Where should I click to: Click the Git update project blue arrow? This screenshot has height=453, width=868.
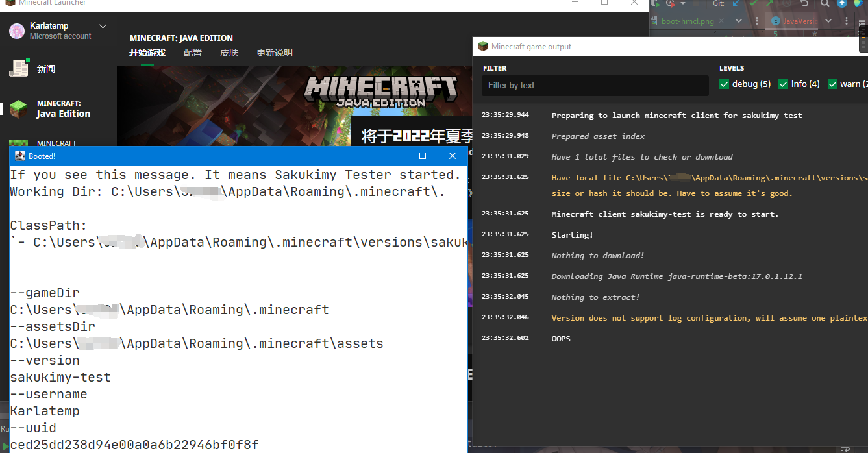(x=736, y=3)
